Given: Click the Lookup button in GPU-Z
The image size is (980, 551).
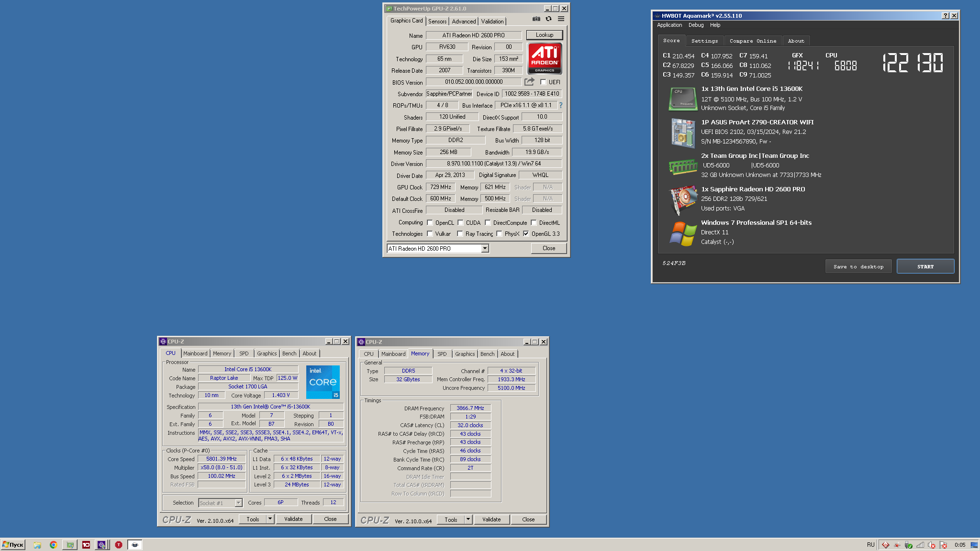Looking at the screenshot, I should pos(545,35).
